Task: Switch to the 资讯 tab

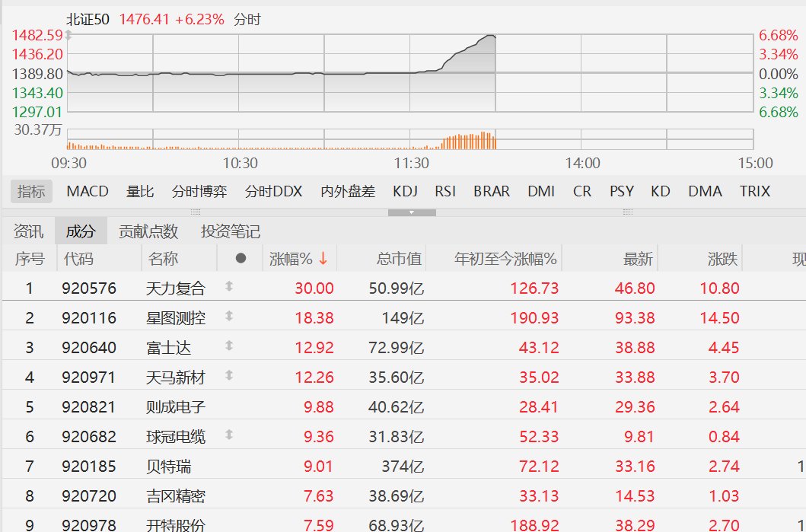Action: pyautogui.click(x=28, y=231)
